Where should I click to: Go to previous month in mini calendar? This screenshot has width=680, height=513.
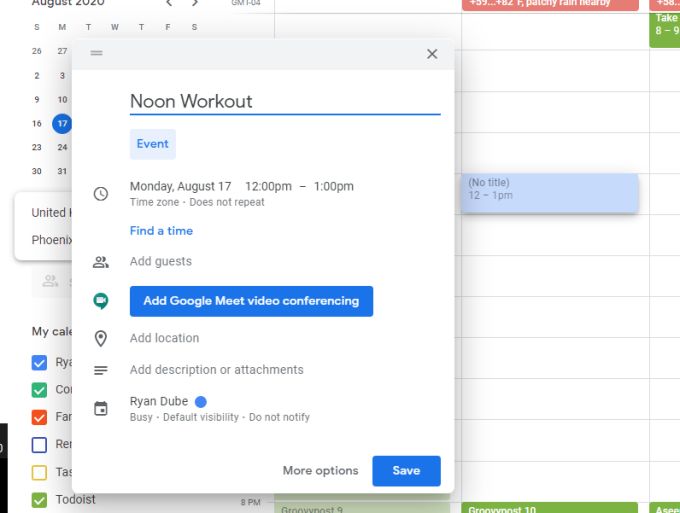(x=169, y=3)
